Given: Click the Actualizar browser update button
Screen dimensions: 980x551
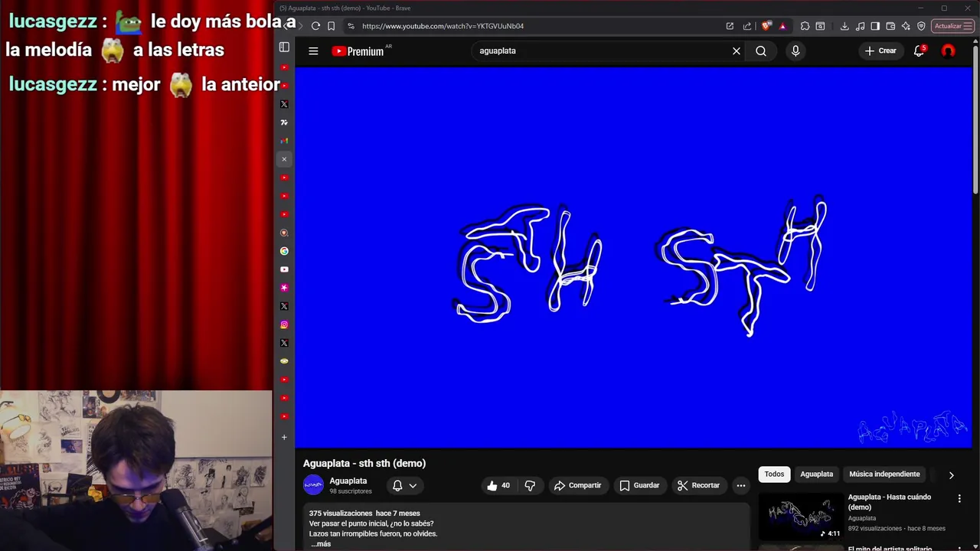Looking at the screenshot, I should click(953, 26).
